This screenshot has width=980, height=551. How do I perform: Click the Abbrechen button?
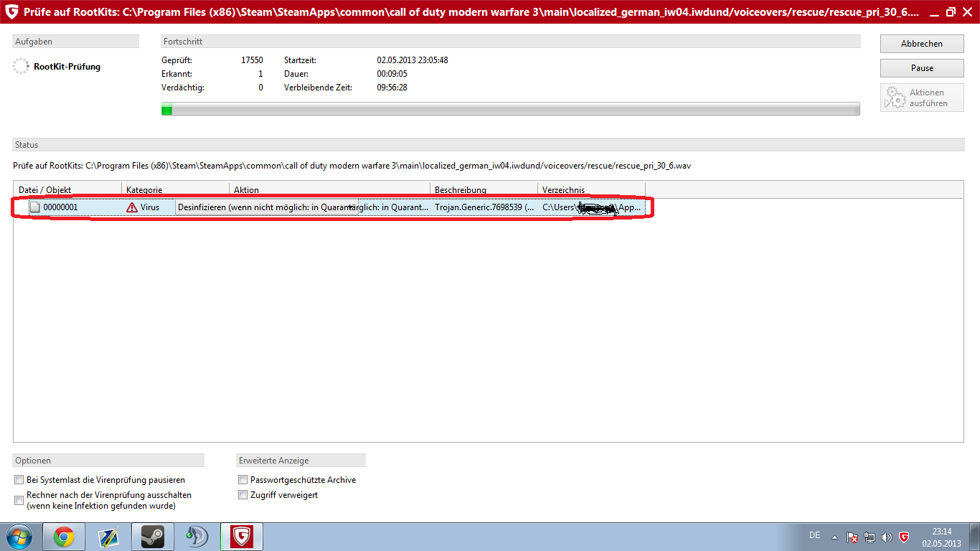(x=922, y=44)
